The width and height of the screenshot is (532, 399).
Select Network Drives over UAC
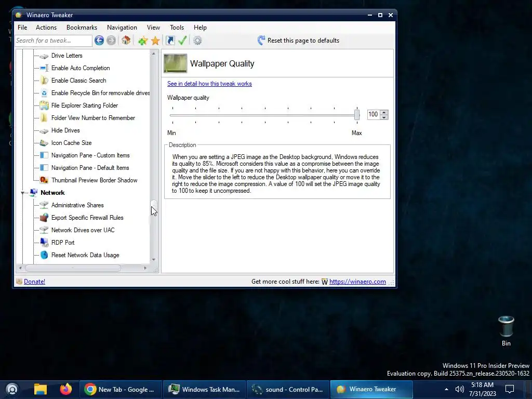[x=83, y=230]
